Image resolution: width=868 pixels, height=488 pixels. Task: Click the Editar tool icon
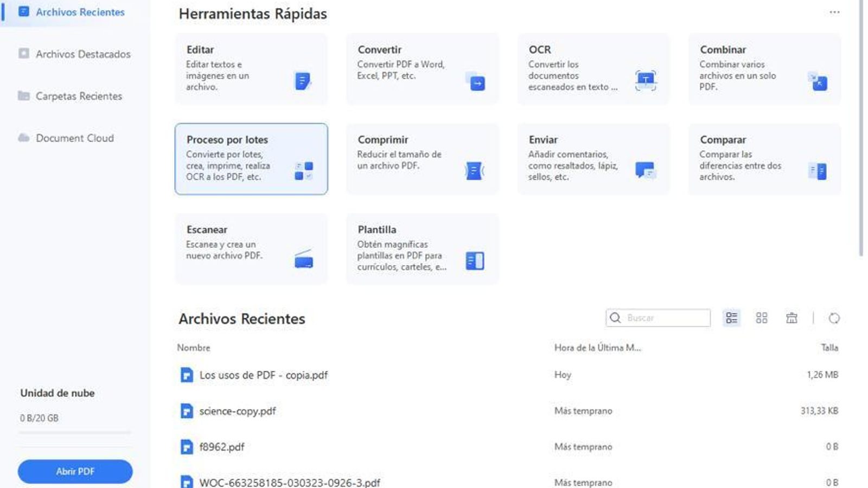(302, 81)
